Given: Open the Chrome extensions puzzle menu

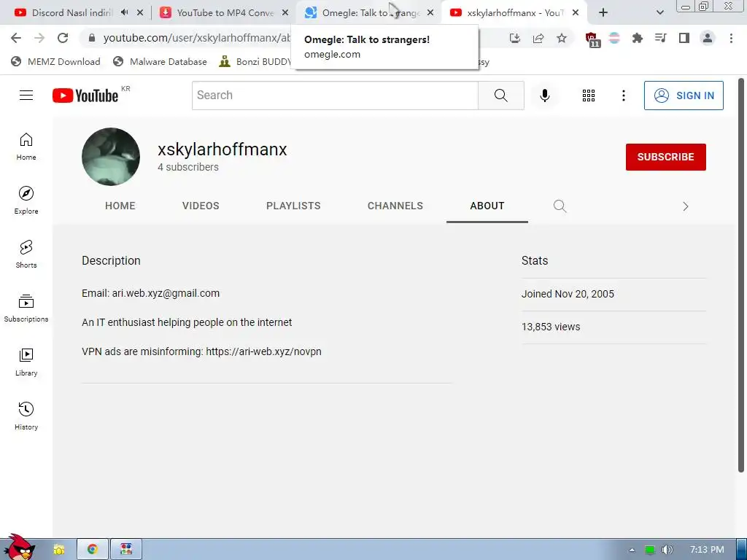Looking at the screenshot, I should tap(638, 38).
